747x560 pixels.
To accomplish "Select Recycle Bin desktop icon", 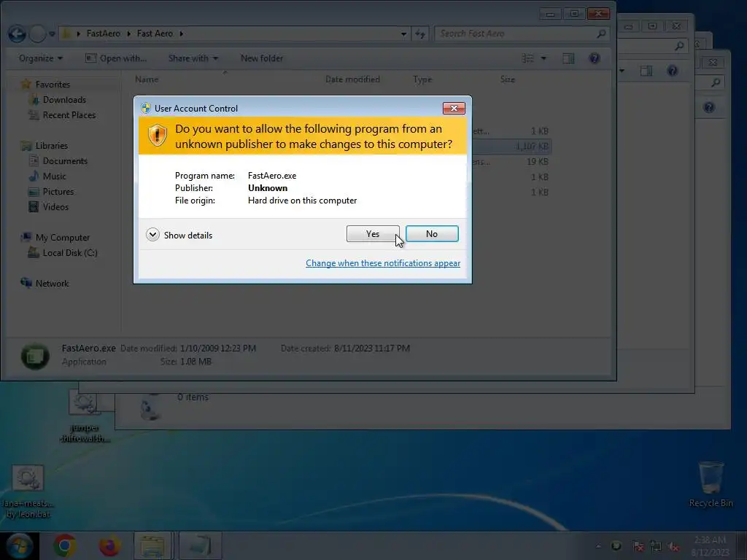I will point(711,483).
